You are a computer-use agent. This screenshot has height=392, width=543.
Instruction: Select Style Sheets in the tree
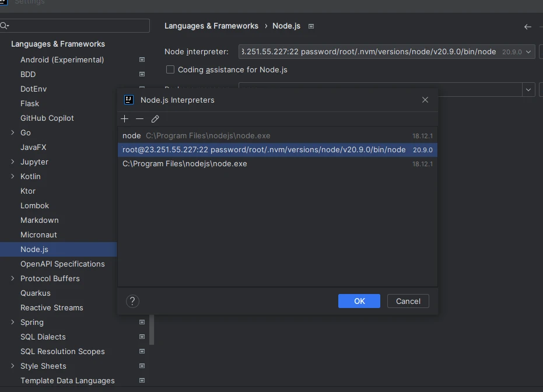(x=43, y=366)
